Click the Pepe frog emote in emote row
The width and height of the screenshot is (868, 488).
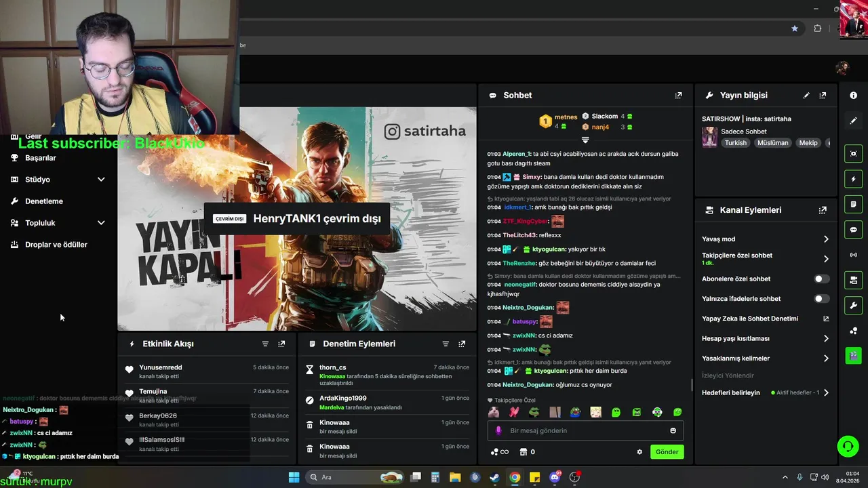pos(534,412)
